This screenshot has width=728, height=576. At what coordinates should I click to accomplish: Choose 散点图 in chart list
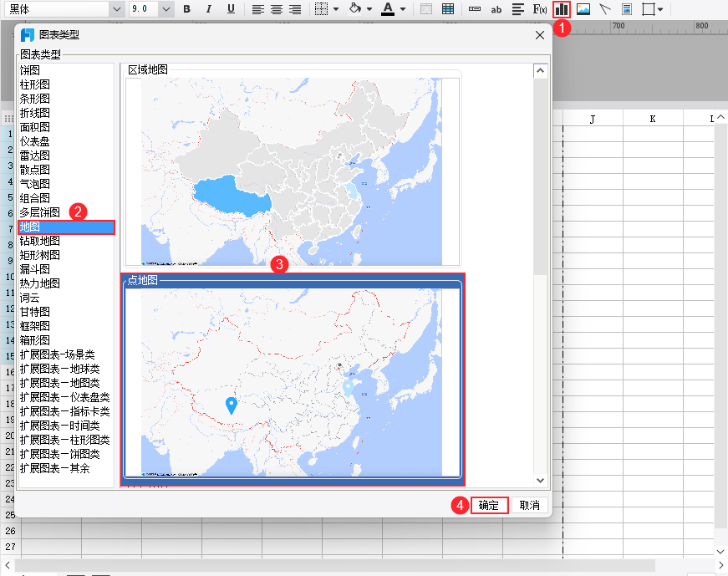pyautogui.click(x=35, y=170)
